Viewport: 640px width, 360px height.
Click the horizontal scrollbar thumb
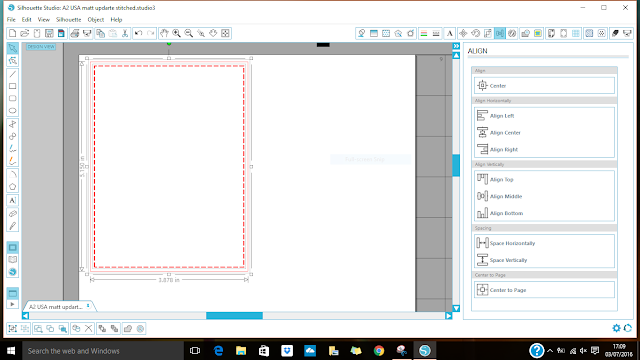pos(234,316)
